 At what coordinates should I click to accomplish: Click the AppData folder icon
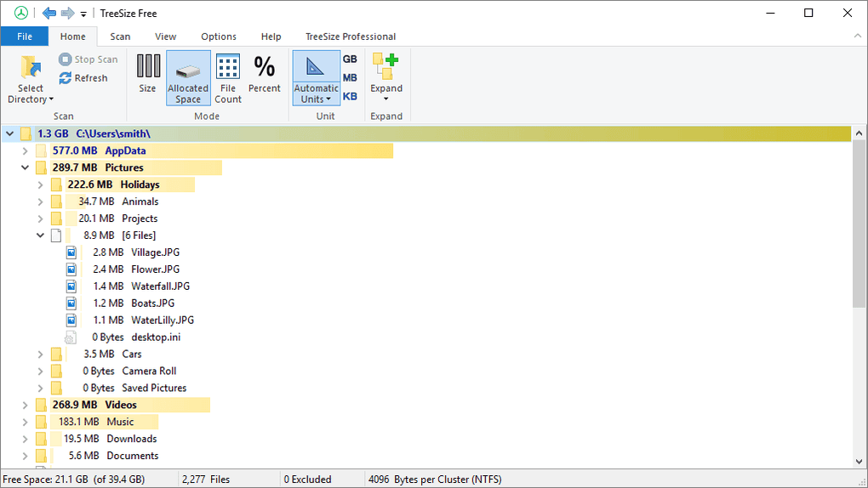tap(41, 150)
